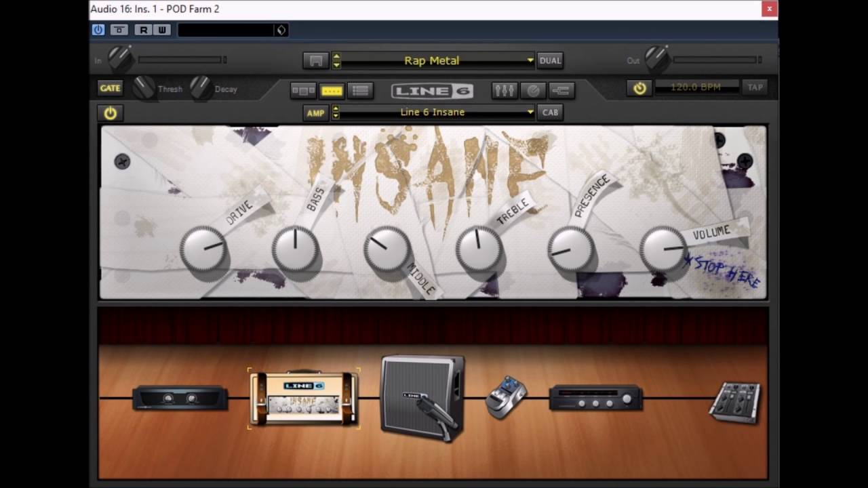Screen dimensions: 868x488
Task: Open the mixer view icon
Action: coord(504,90)
